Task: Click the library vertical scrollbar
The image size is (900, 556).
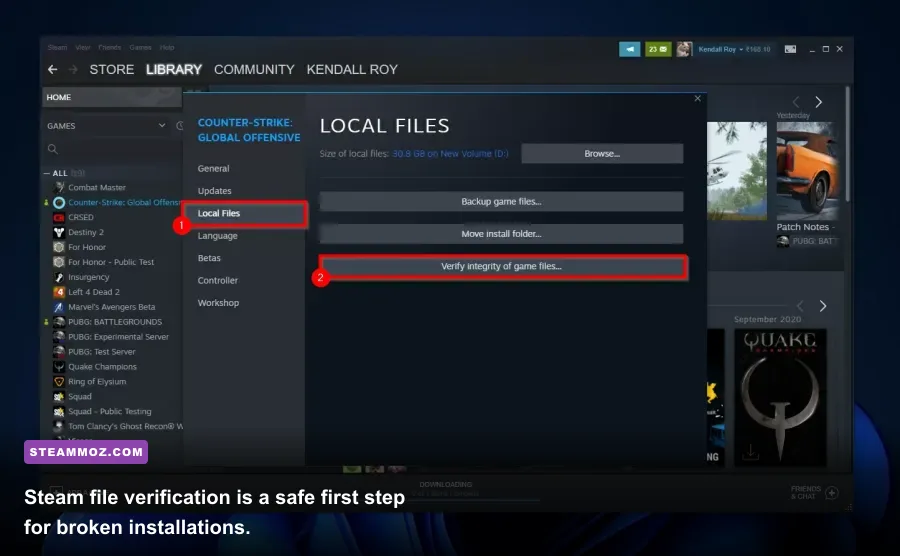Action: [848, 143]
